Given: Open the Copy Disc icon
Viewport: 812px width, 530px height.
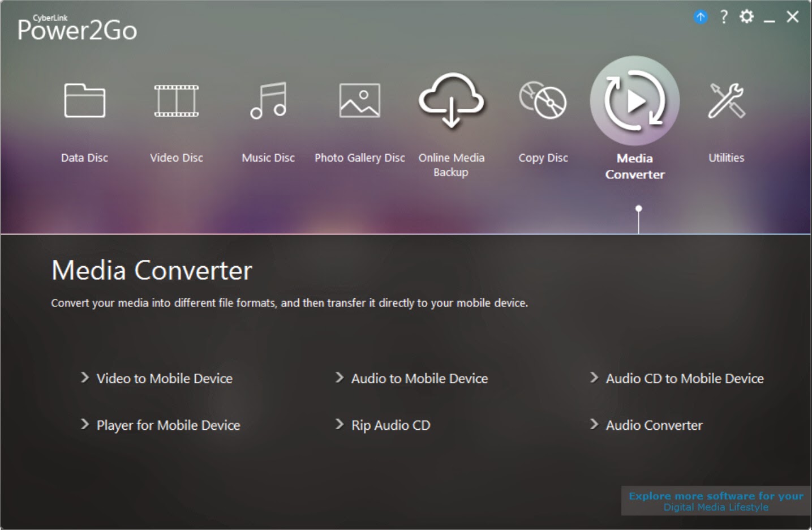Looking at the screenshot, I should point(543,100).
